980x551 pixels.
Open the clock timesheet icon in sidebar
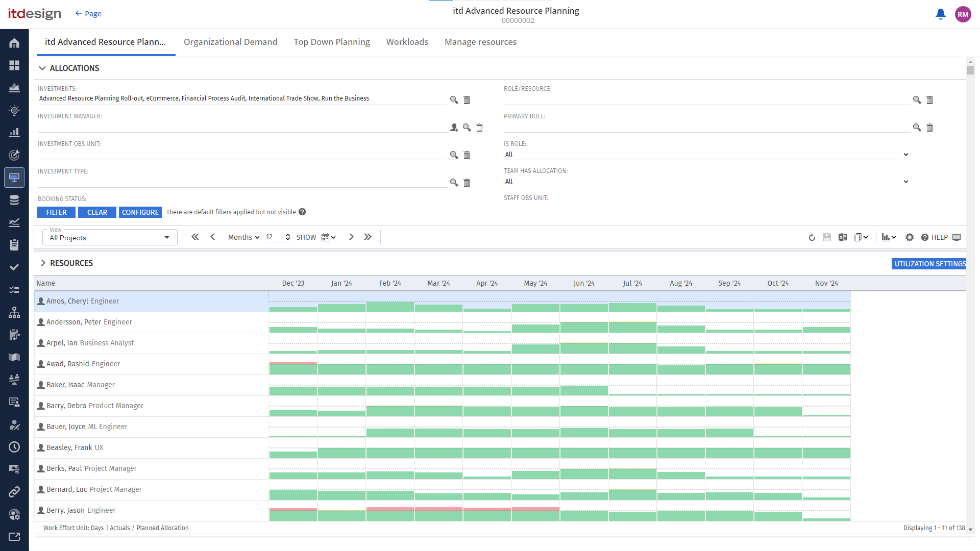(x=14, y=447)
